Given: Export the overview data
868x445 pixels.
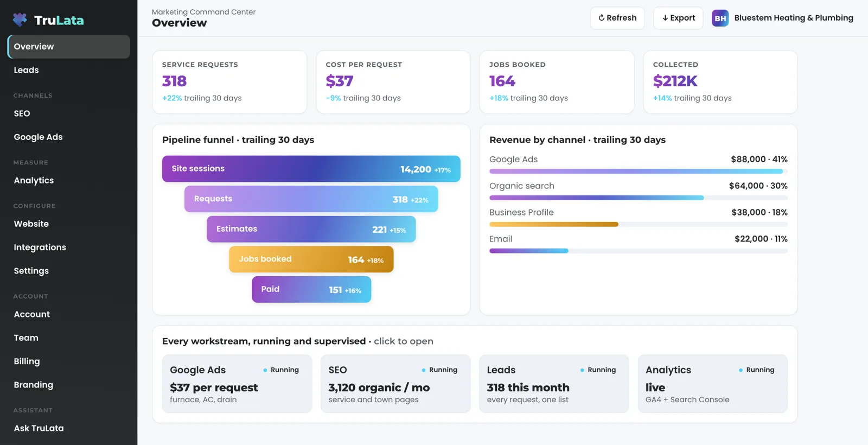Looking at the screenshot, I should [678, 18].
